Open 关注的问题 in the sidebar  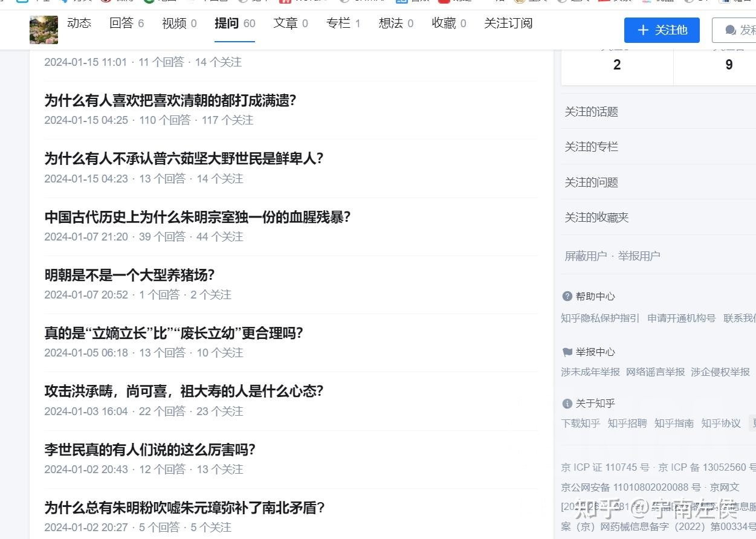pyautogui.click(x=592, y=182)
